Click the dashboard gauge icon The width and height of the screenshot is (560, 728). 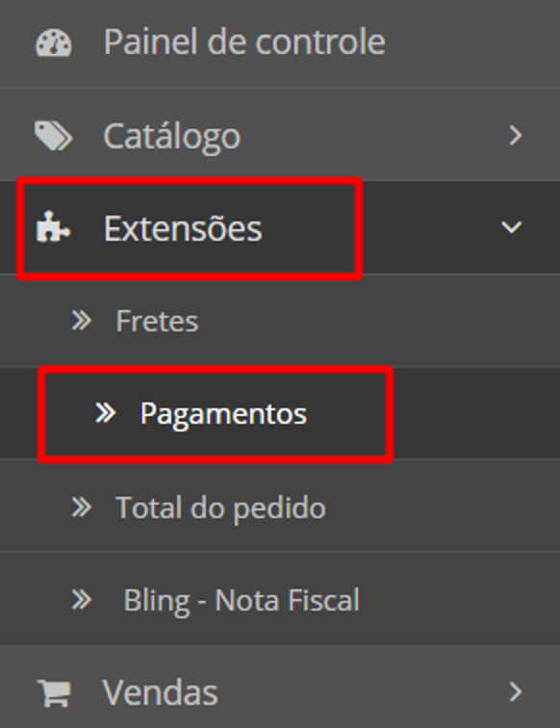pos(54,43)
